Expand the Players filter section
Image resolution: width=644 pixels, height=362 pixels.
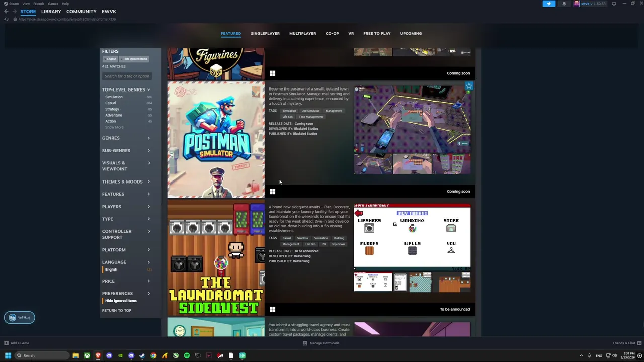point(126,207)
